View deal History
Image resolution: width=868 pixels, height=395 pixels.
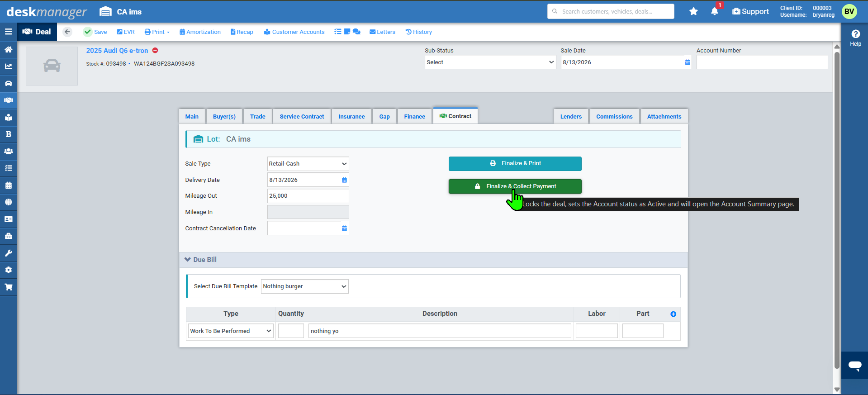(x=418, y=32)
